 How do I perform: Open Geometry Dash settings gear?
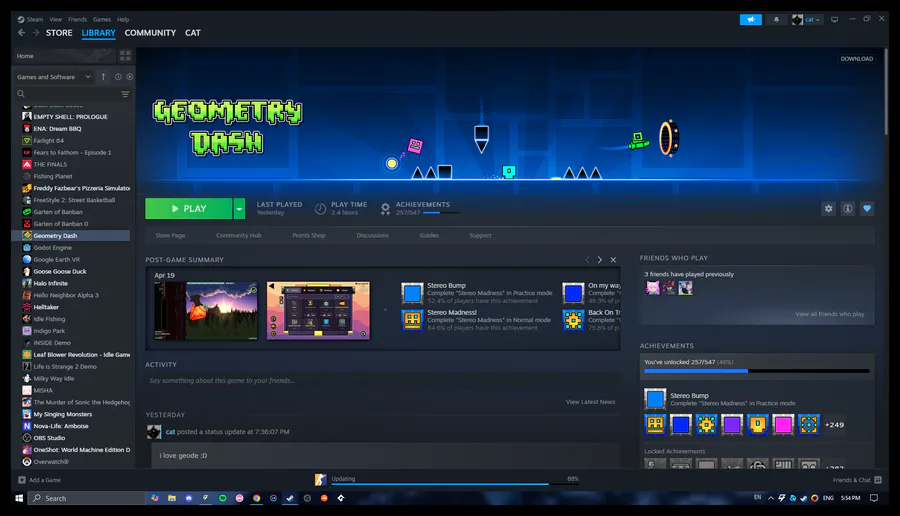tap(828, 208)
